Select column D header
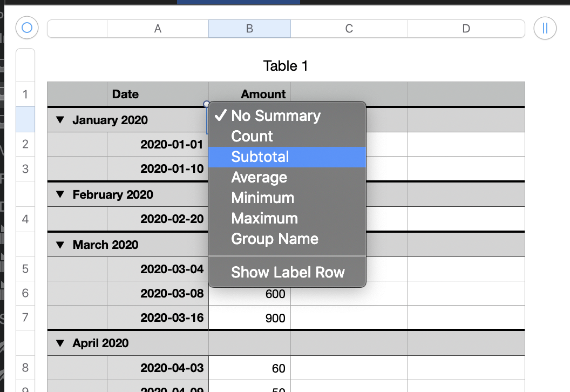The image size is (570, 392). click(466, 29)
